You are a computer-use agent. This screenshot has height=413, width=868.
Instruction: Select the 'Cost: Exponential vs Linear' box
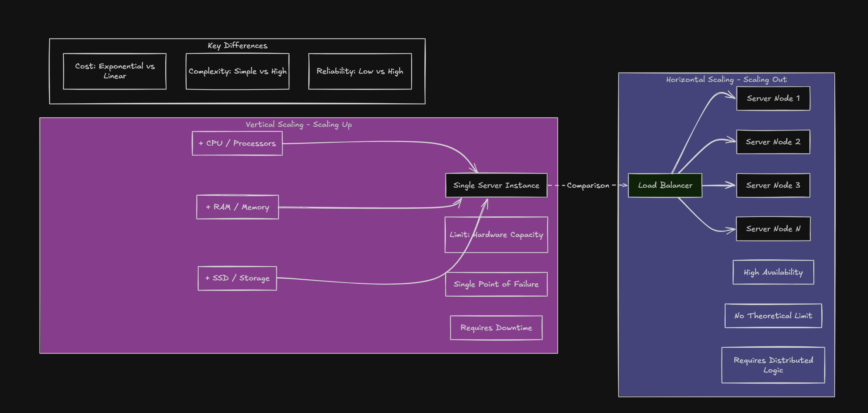[x=115, y=71]
